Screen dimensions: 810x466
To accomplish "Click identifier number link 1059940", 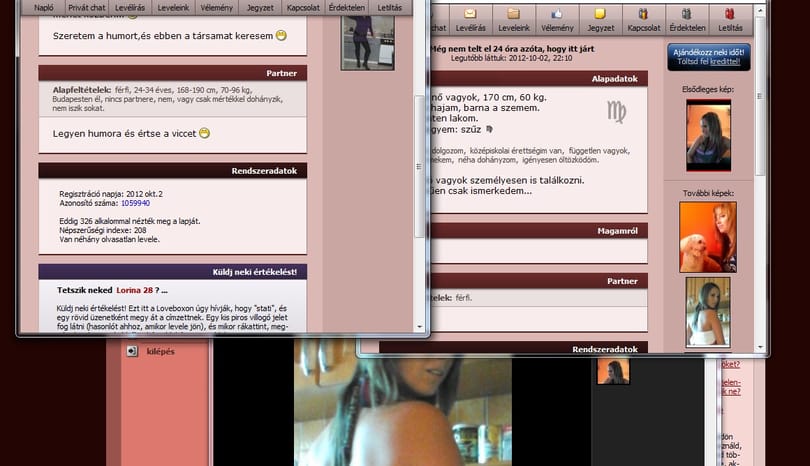I will click(x=135, y=204).
